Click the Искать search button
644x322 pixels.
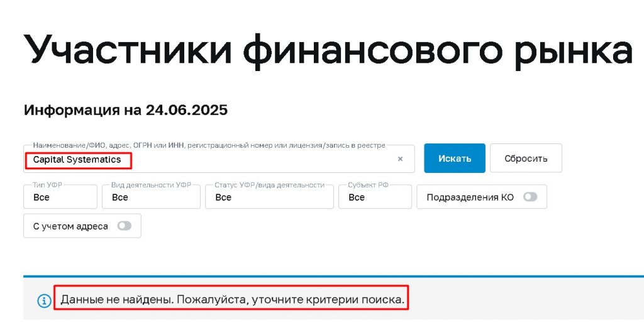pyautogui.click(x=455, y=158)
